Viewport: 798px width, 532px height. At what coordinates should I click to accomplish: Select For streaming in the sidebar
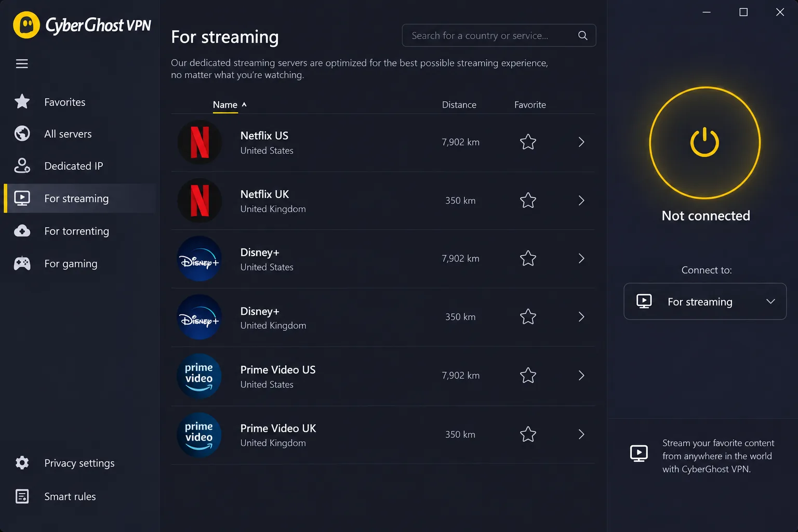[x=79, y=198]
